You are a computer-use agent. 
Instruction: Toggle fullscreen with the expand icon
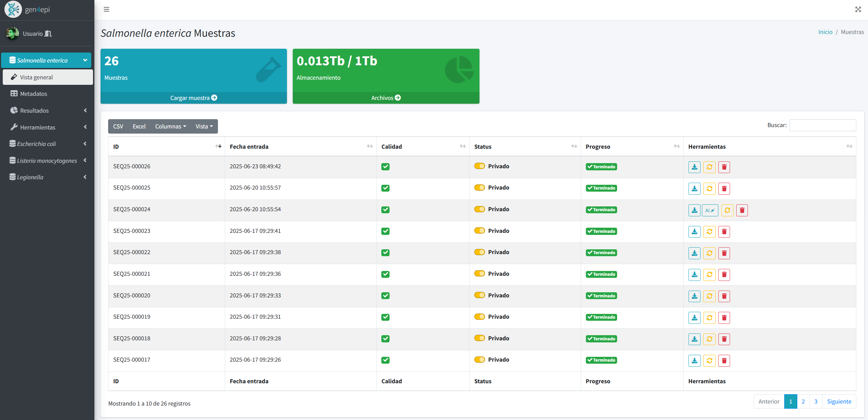tap(858, 10)
